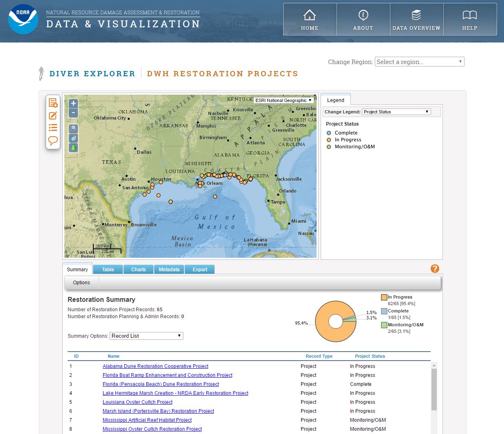Switch to the Table tab
The image size is (504, 434).
(108, 270)
